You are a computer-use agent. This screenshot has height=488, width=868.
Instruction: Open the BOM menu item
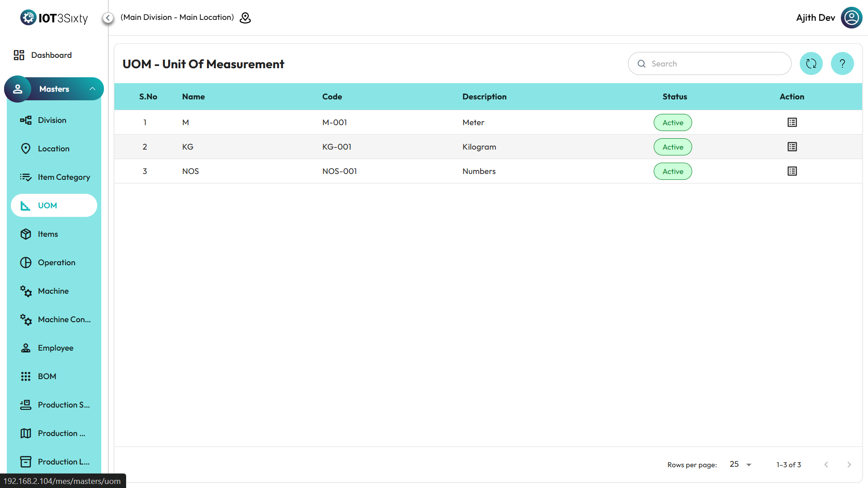click(47, 376)
